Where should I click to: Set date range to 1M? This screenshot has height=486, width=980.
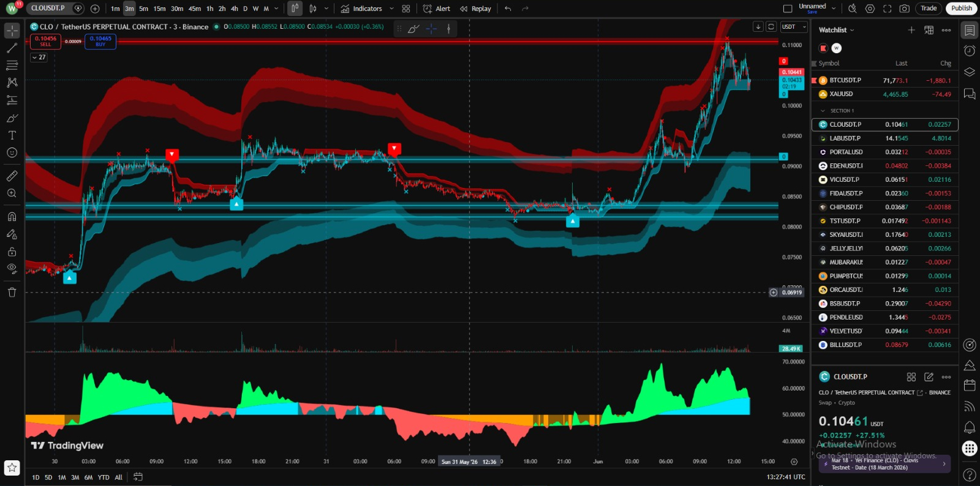coord(62,477)
